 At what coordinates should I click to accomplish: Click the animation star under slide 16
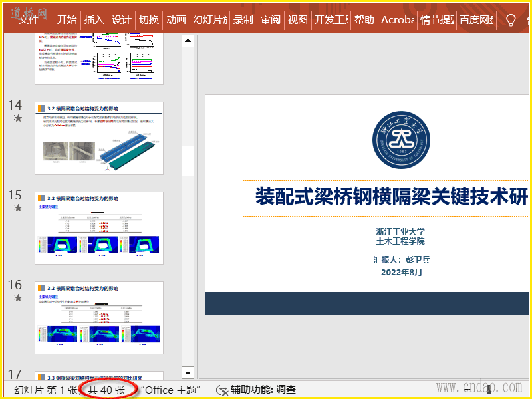point(18,297)
